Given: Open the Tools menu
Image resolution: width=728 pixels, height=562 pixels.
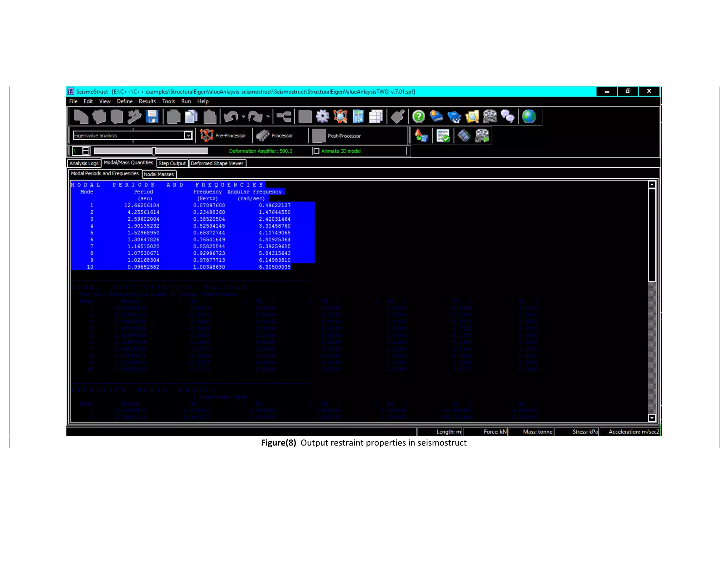Looking at the screenshot, I should coord(168,101).
